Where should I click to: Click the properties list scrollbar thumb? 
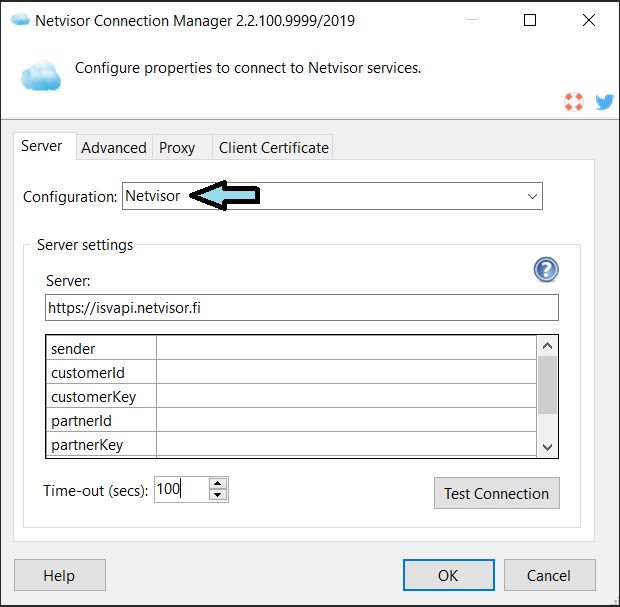tap(547, 385)
